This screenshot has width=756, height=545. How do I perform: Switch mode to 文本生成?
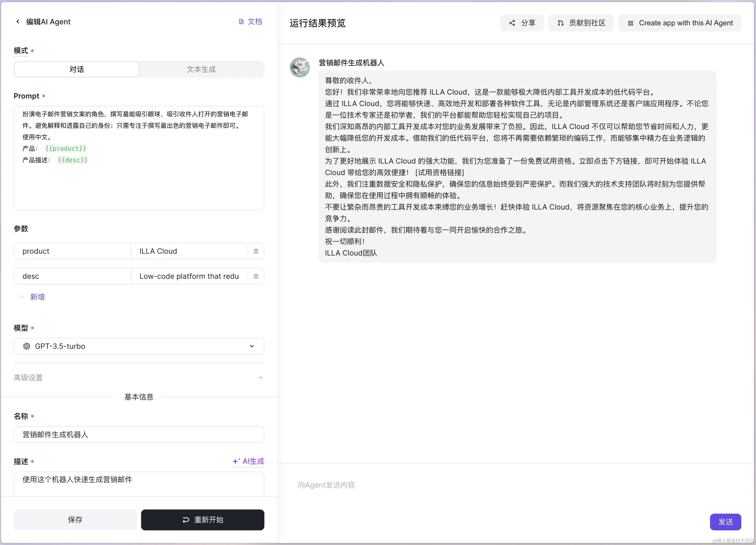click(x=201, y=69)
